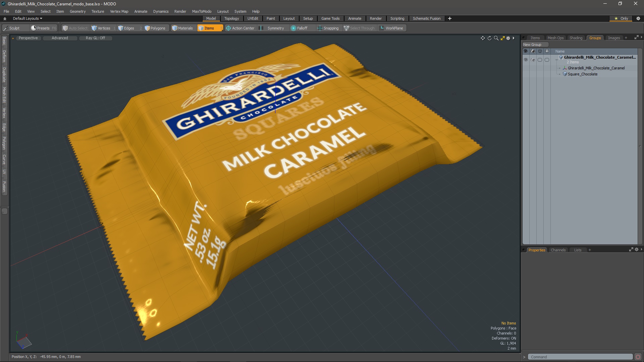This screenshot has width=644, height=362.
Task: Click the viewport rotate icon
Action: pos(489,38)
